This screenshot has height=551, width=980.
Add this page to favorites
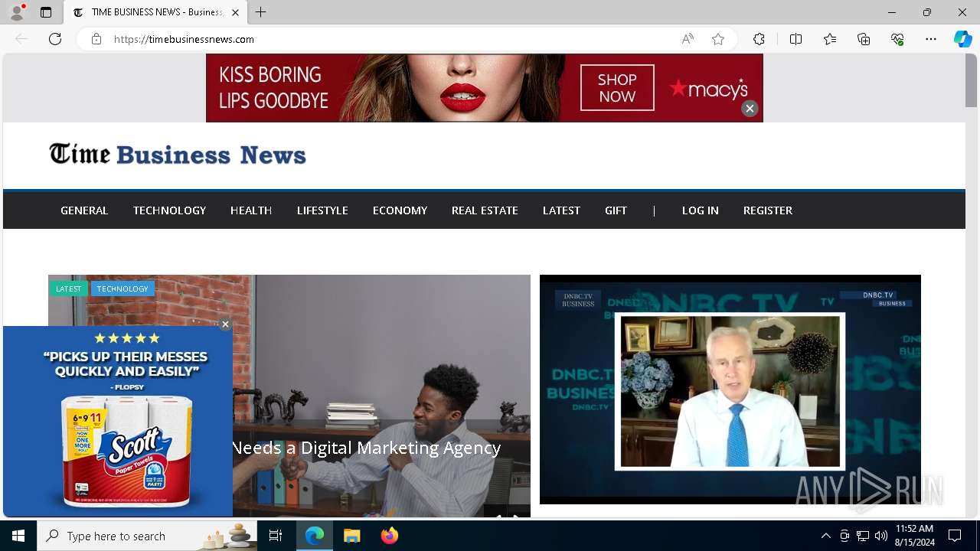(x=718, y=39)
